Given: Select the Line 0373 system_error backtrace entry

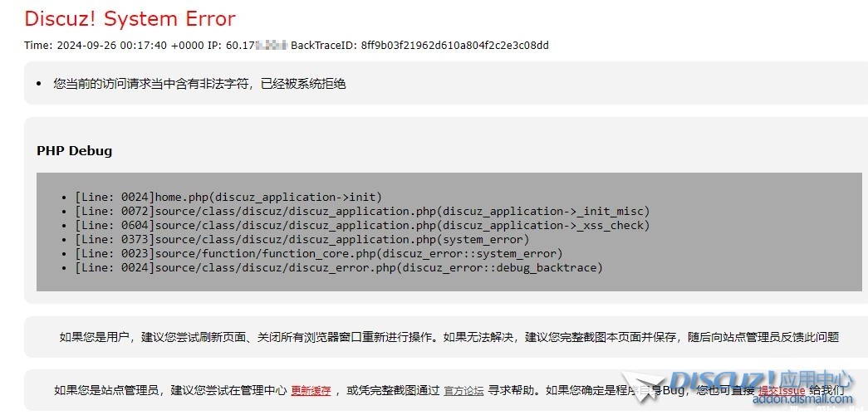Looking at the screenshot, I should 302,240.
